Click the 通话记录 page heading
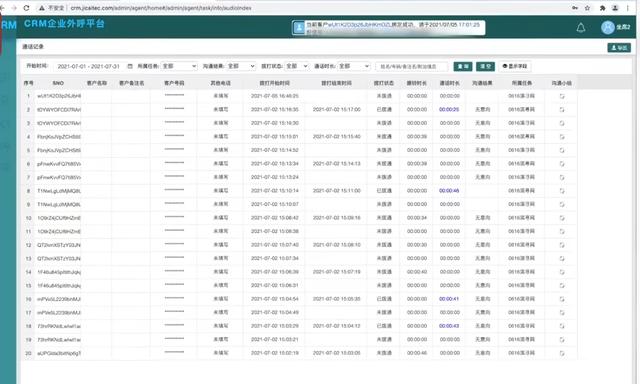This screenshot has height=384, width=640. coord(33,47)
